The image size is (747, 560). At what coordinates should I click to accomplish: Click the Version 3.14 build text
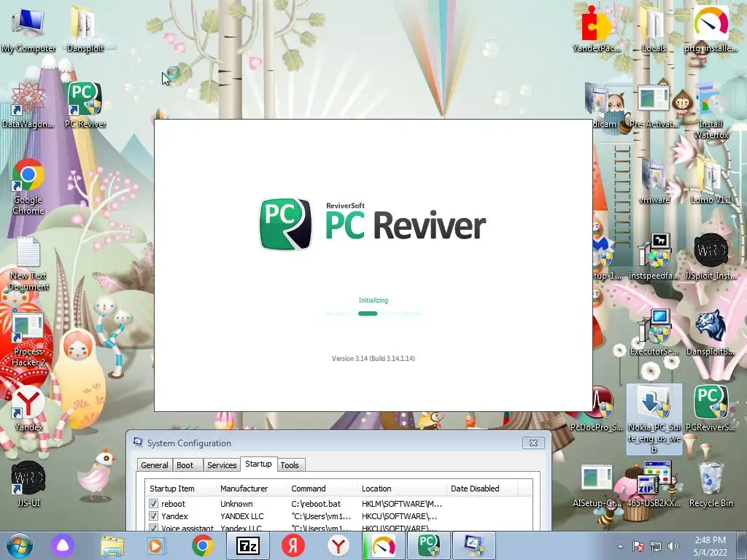pos(373,359)
